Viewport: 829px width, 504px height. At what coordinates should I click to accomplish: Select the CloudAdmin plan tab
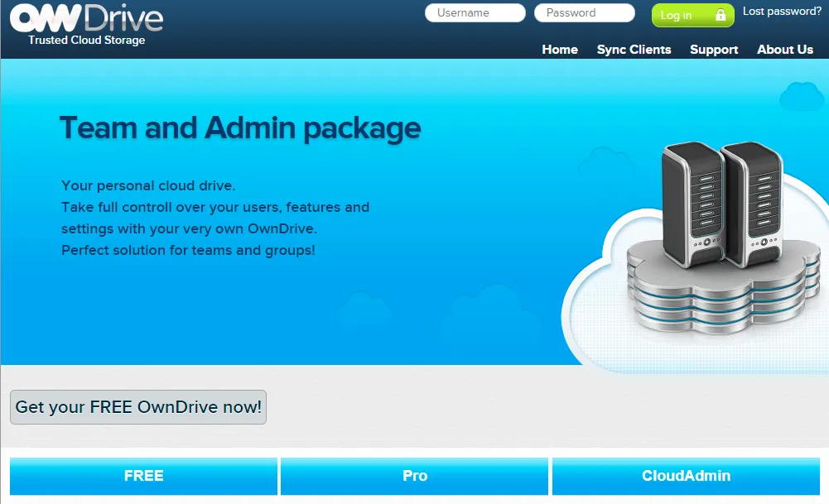[x=686, y=476]
